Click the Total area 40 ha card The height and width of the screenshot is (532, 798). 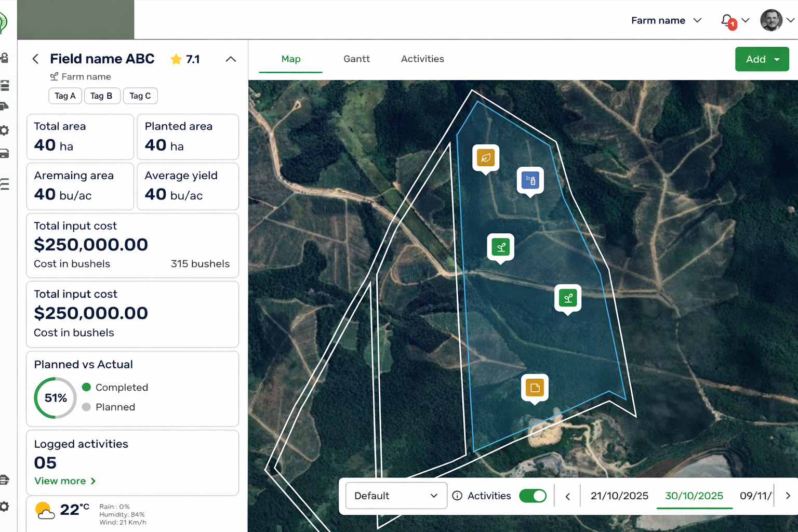click(x=80, y=137)
